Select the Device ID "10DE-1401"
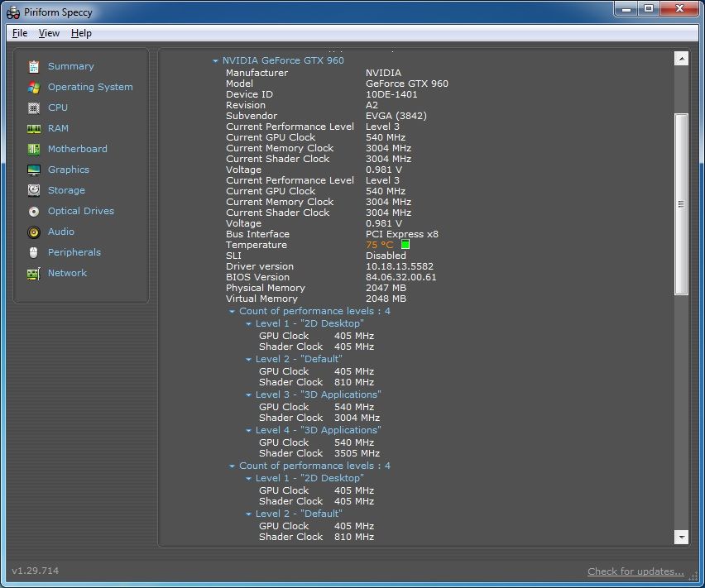The image size is (705, 588). pos(391,94)
